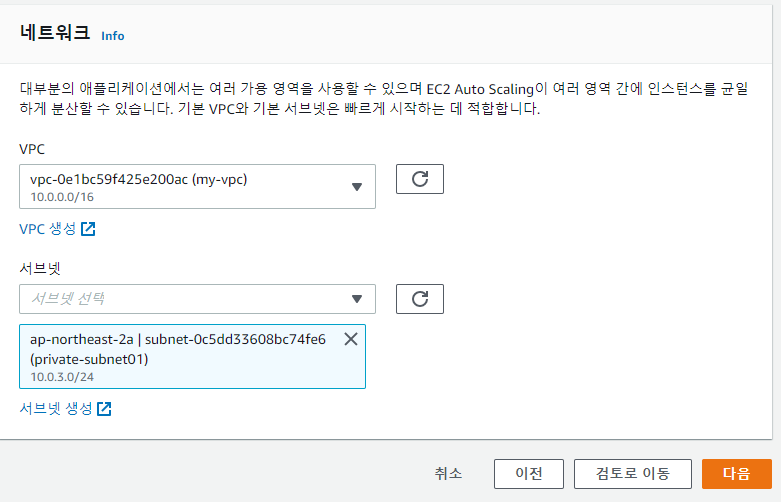Click the VPC field label
The width and height of the screenshot is (781, 502).
(32, 149)
